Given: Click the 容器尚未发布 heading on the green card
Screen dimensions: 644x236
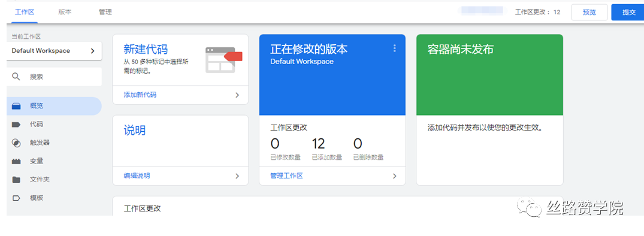Looking at the screenshot, I should 461,49.
